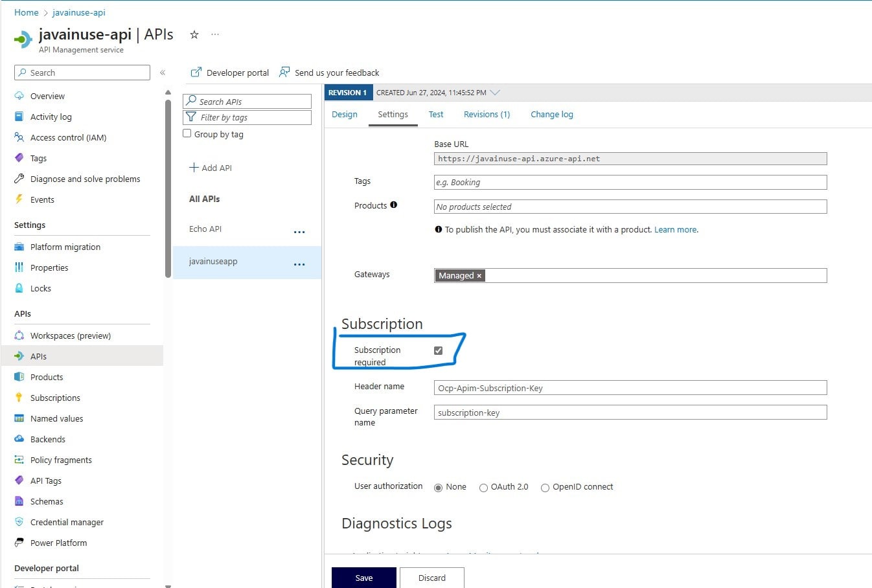Select the javainuseapp API item
Screen dimensions: 872x588
tap(247, 262)
